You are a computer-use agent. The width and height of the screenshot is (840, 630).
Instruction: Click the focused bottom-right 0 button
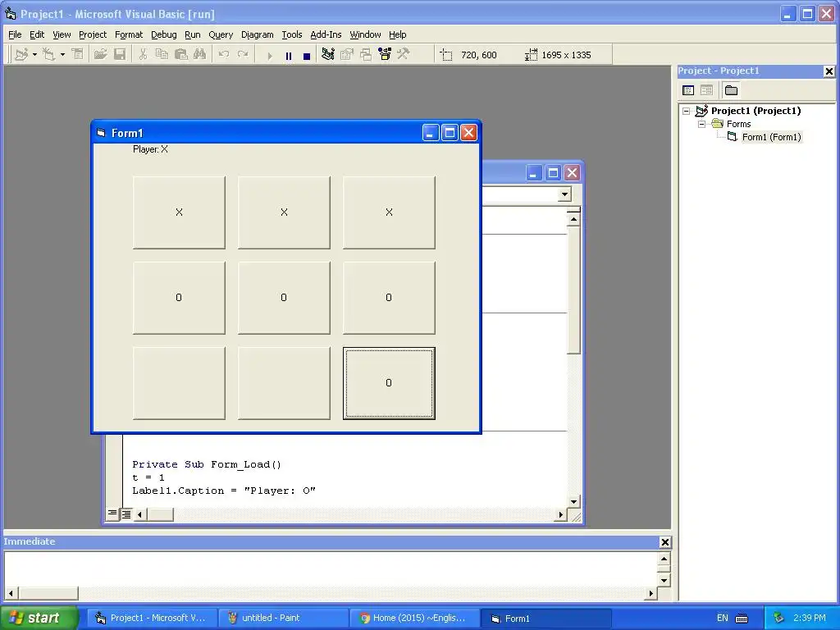389,382
